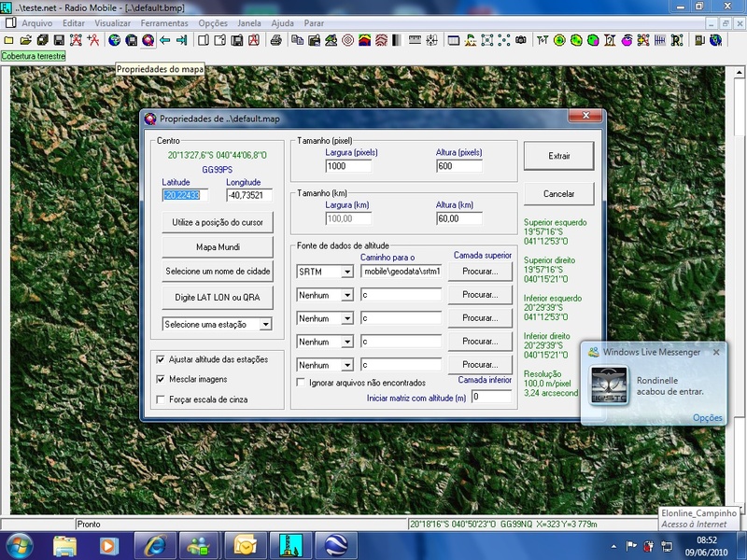
Task: Uncheck Ajustar altitude das estações
Action: click(x=162, y=359)
